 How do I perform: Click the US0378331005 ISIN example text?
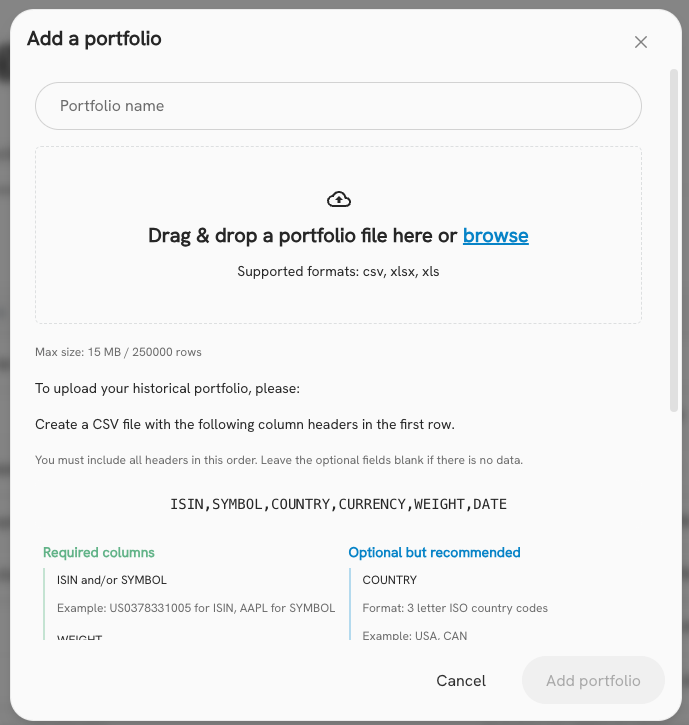pyautogui.click(x=150, y=608)
